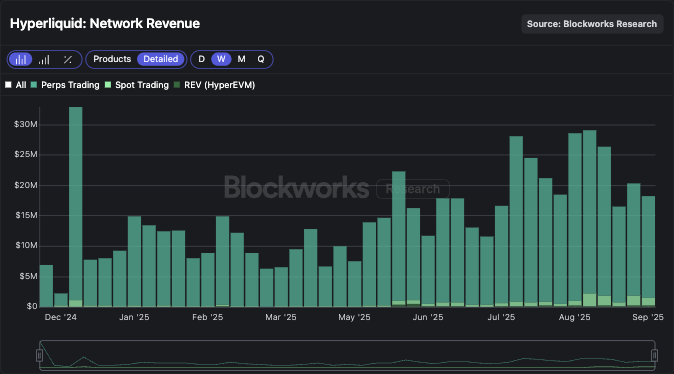
Task: Click the Jan '25 axis label
Action: [134, 317]
